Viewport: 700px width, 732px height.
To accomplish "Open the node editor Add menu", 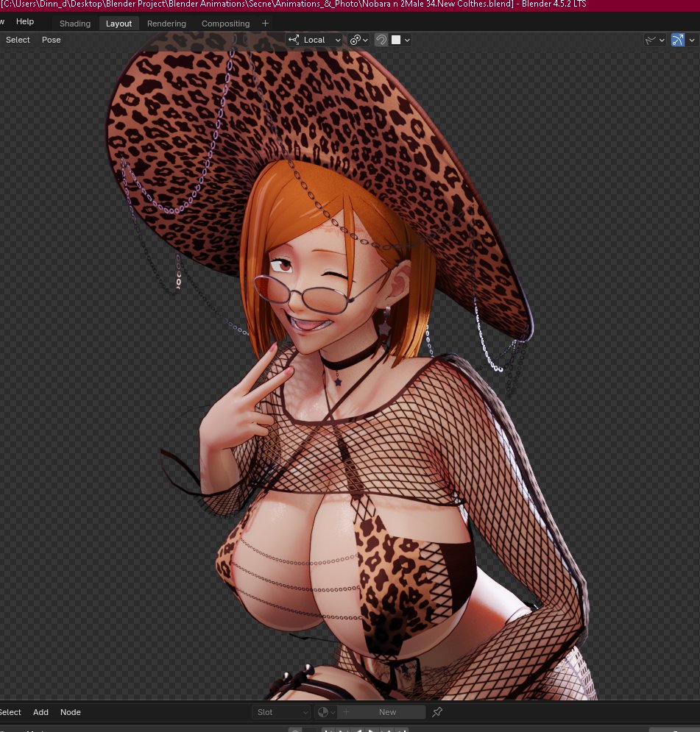I will [40, 712].
